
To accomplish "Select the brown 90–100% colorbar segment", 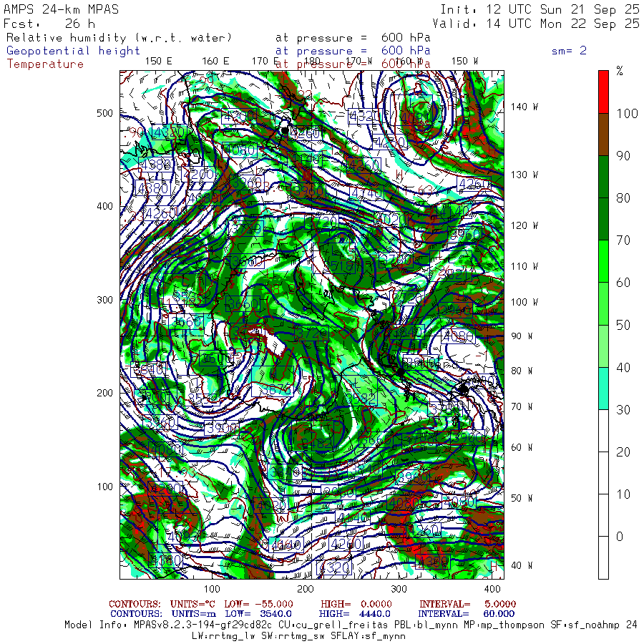I will tap(603, 134).
